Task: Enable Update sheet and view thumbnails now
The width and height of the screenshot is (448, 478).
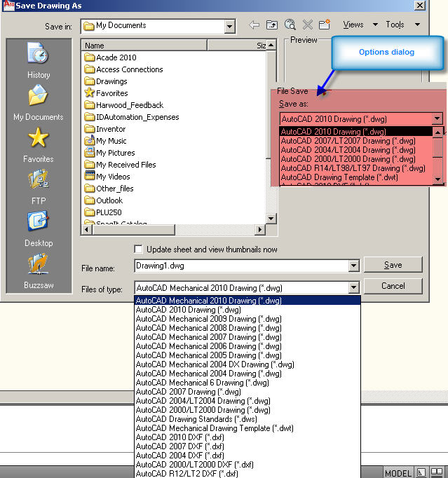Action: [138, 249]
